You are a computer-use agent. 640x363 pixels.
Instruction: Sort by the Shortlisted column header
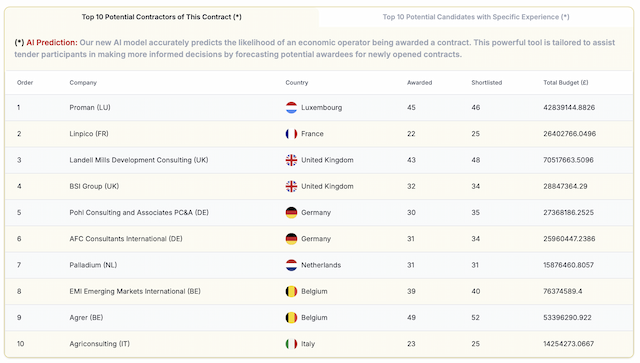point(487,82)
